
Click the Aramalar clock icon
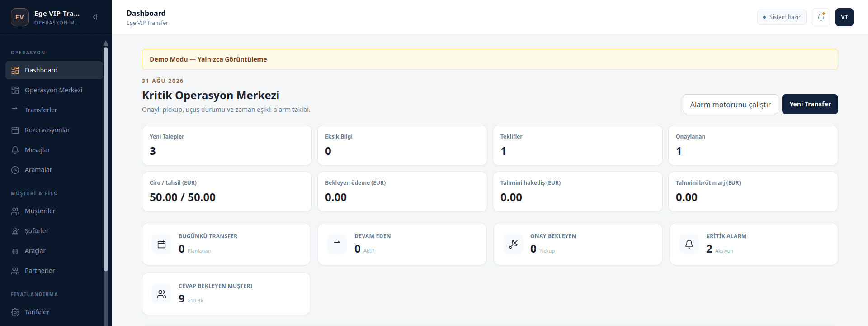click(15, 170)
